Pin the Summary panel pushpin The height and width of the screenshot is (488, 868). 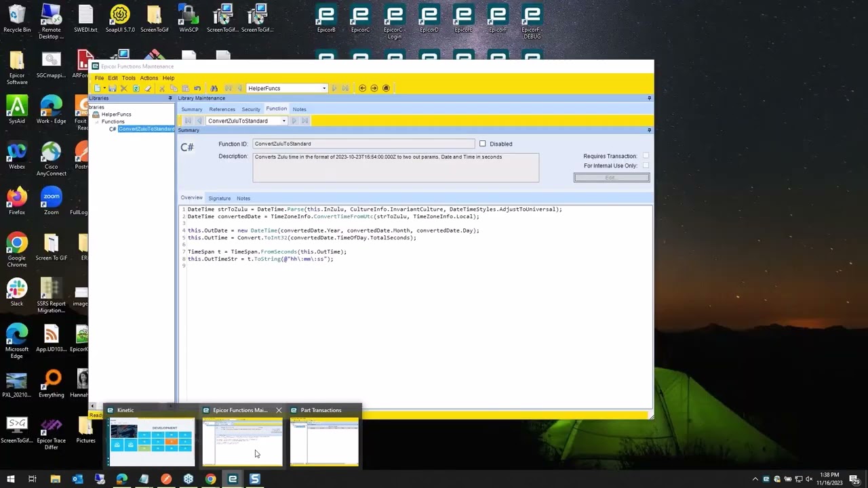tap(649, 130)
